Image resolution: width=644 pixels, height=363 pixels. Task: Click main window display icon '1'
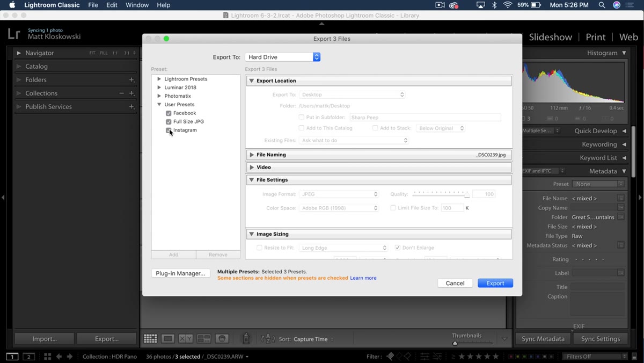(x=12, y=357)
